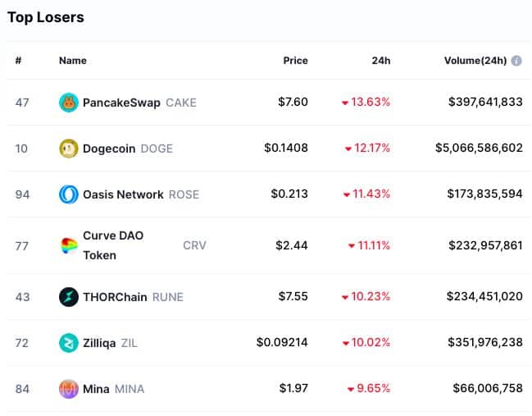Click the Curve DAO Token logo icon
The height and width of the screenshot is (416, 532).
69,245
